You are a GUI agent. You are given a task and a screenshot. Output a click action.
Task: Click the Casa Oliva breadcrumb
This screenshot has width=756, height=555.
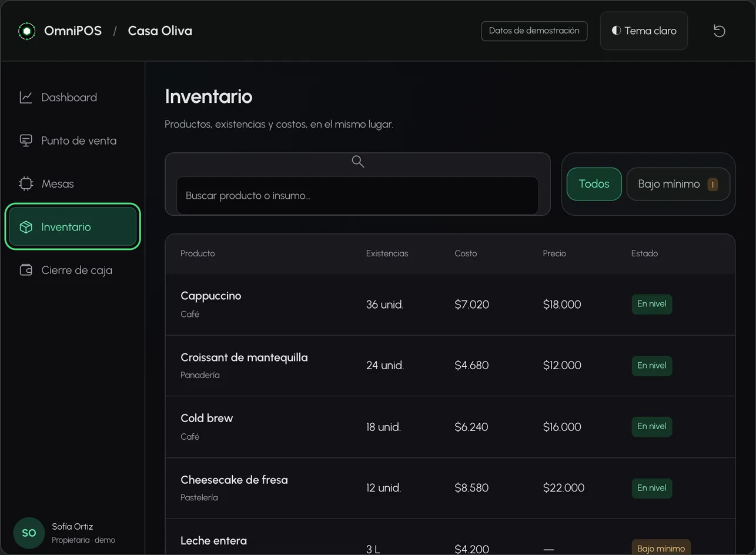tap(160, 31)
